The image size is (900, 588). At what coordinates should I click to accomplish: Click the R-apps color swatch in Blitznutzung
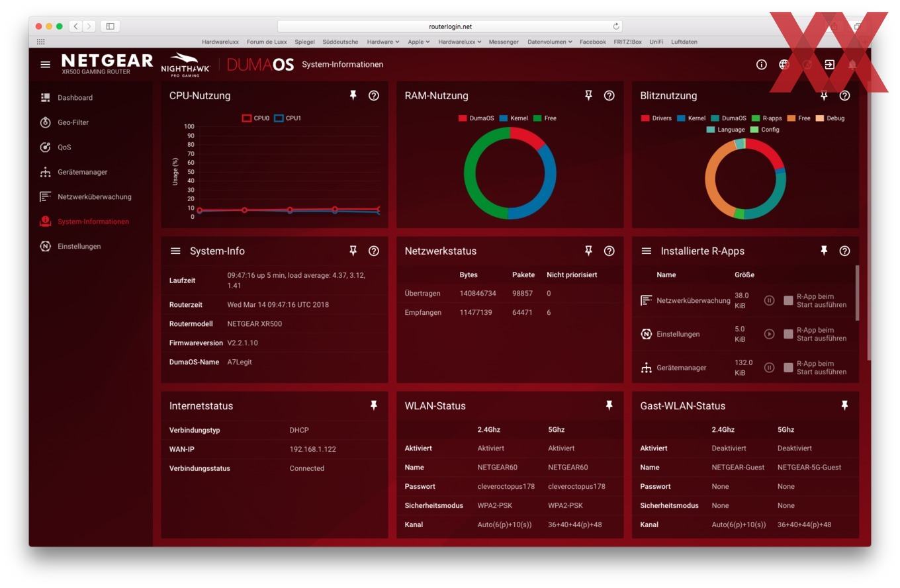click(755, 118)
